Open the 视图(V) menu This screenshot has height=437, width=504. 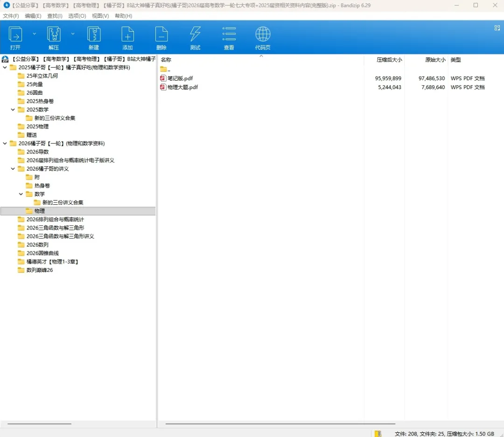point(100,16)
